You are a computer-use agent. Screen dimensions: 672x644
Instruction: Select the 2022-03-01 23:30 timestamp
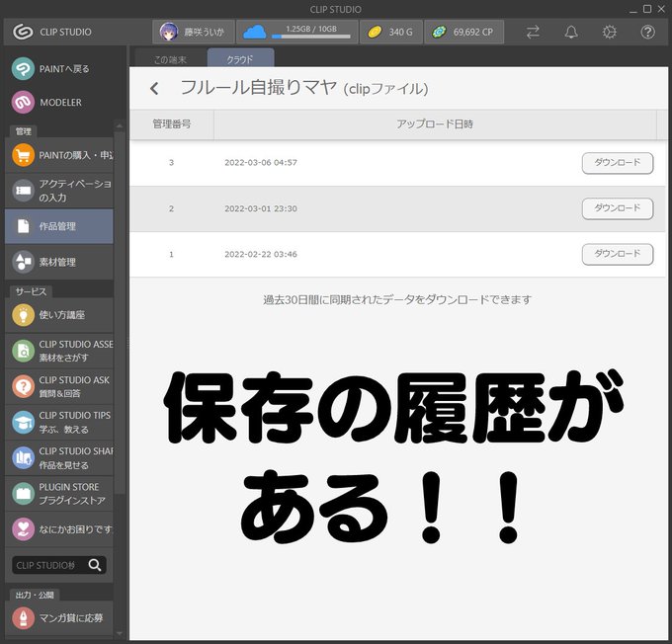(261, 208)
